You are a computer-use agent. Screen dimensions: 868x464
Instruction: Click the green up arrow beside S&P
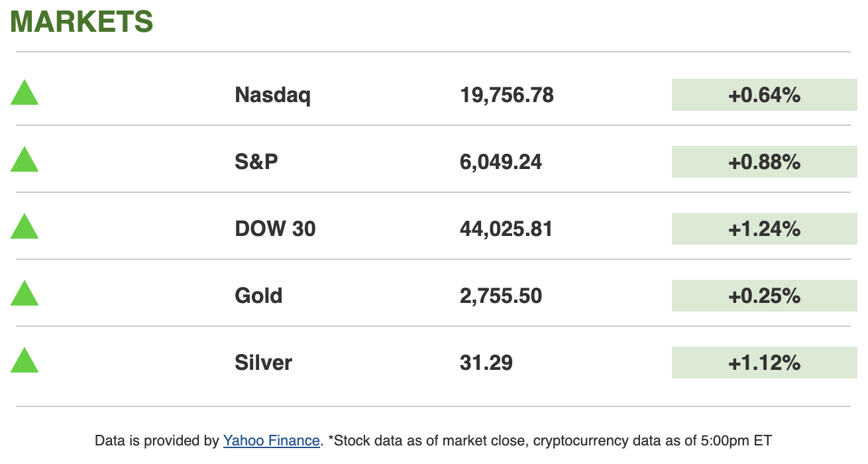pyautogui.click(x=25, y=160)
